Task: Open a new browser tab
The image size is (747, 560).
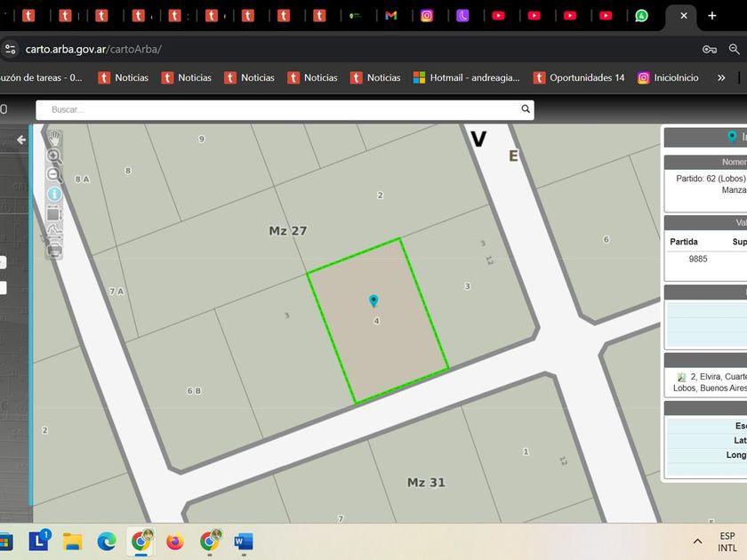Action: pyautogui.click(x=712, y=15)
